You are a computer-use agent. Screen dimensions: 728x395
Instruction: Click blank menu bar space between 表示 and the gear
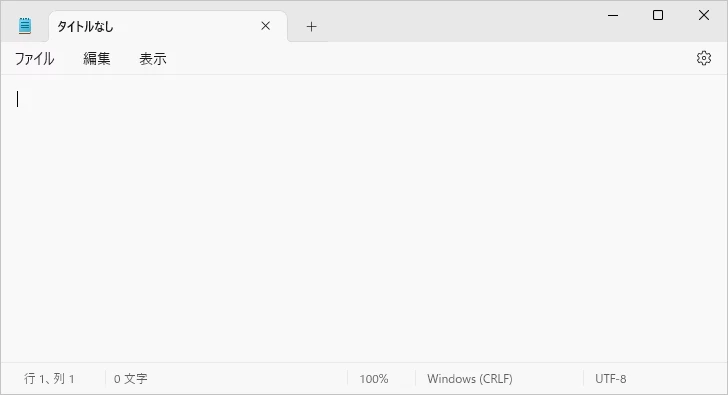point(432,58)
